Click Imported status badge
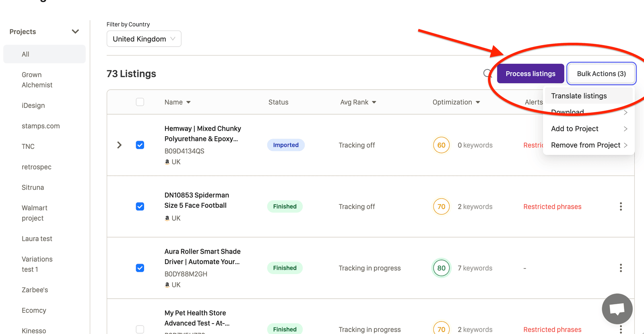The width and height of the screenshot is (644, 334). coord(286,145)
